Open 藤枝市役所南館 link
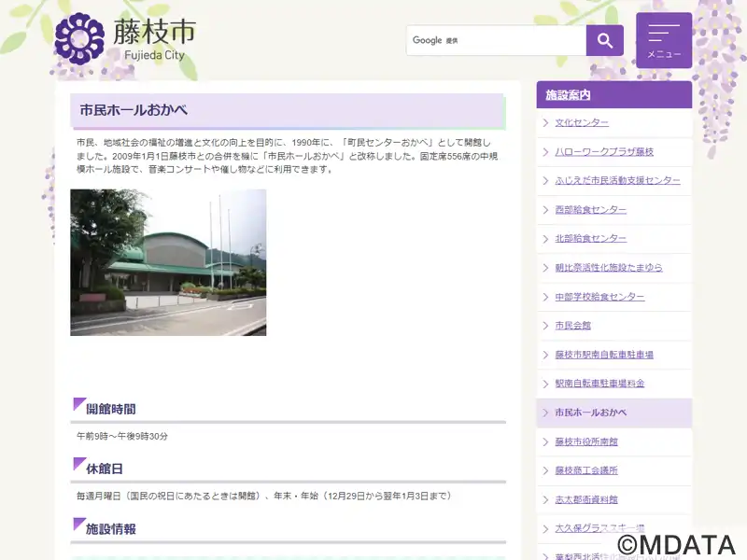The height and width of the screenshot is (560, 747). [x=586, y=441]
